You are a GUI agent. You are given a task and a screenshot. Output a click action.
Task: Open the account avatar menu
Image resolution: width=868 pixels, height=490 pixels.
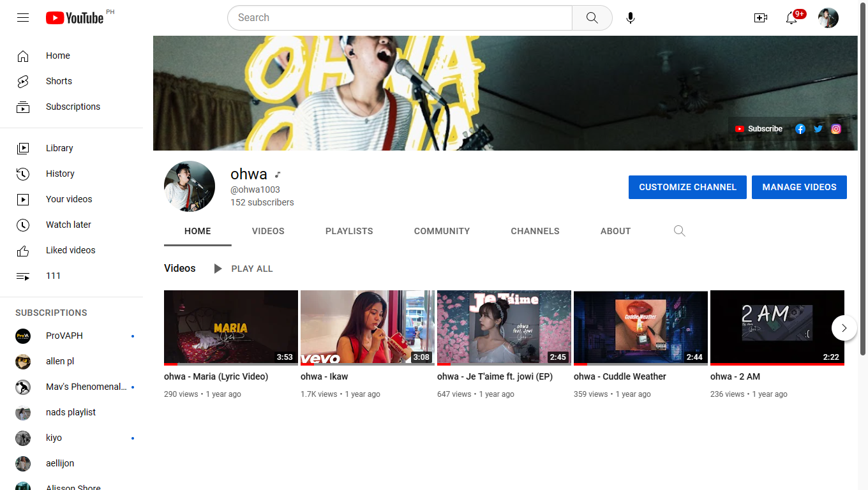828,18
